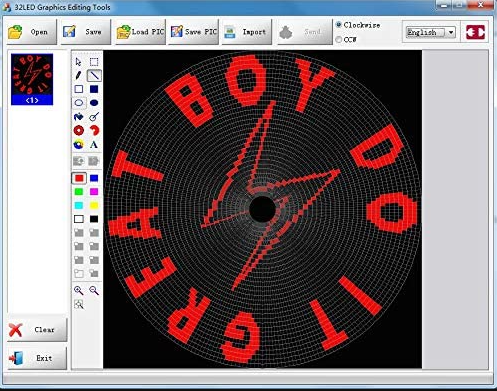
Task: Choose the filled rectangle tool
Action: coord(94,89)
